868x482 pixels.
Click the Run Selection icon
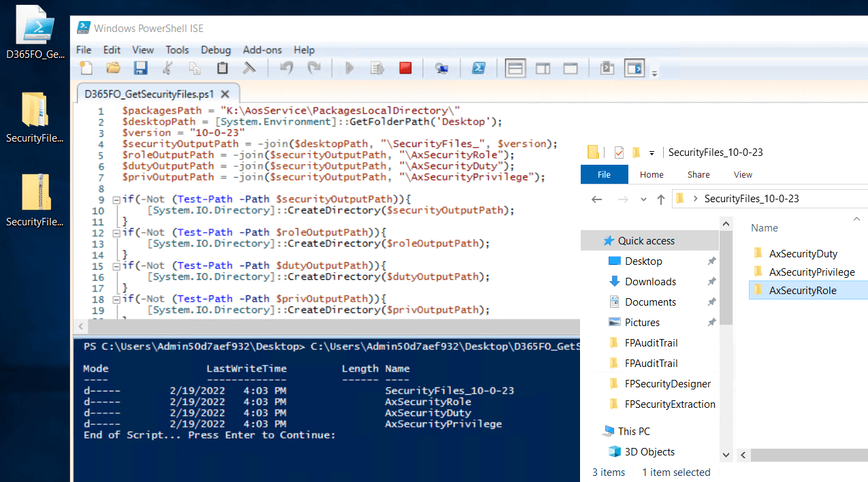(x=377, y=68)
